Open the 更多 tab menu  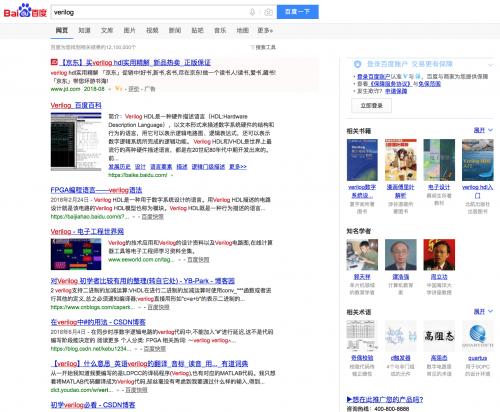pos(265,30)
